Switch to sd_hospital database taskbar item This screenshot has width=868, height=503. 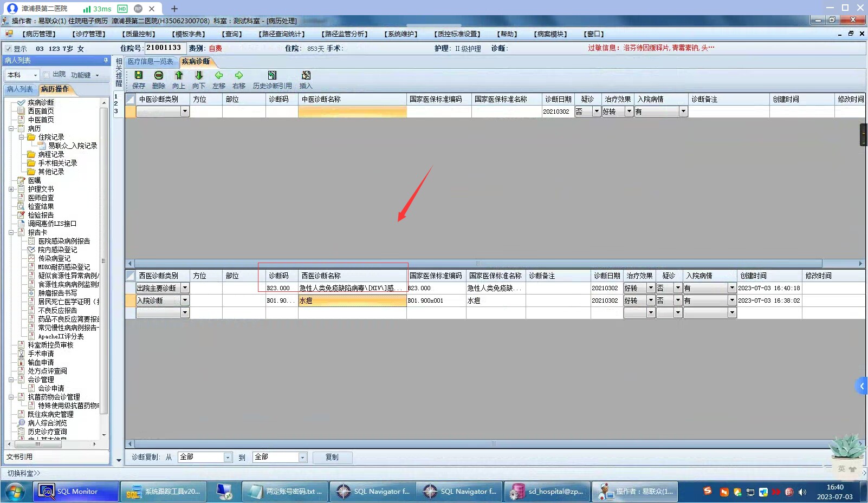(547, 492)
